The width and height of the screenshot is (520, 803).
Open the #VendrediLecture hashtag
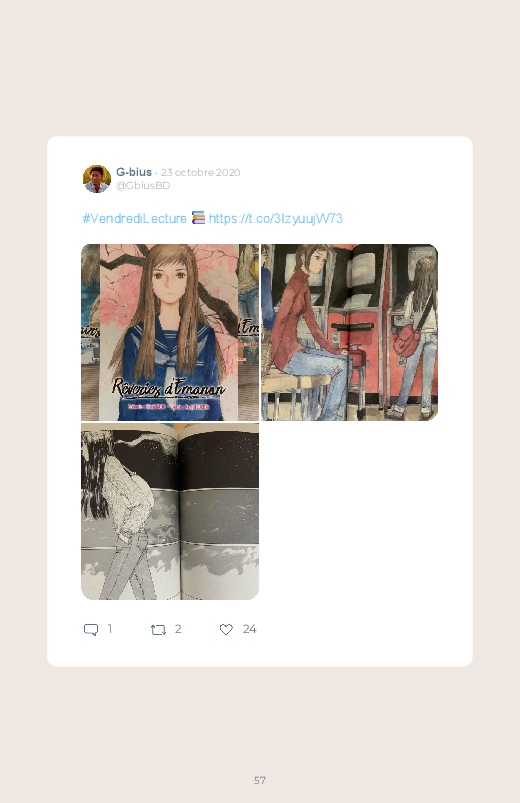[x=134, y=219]
